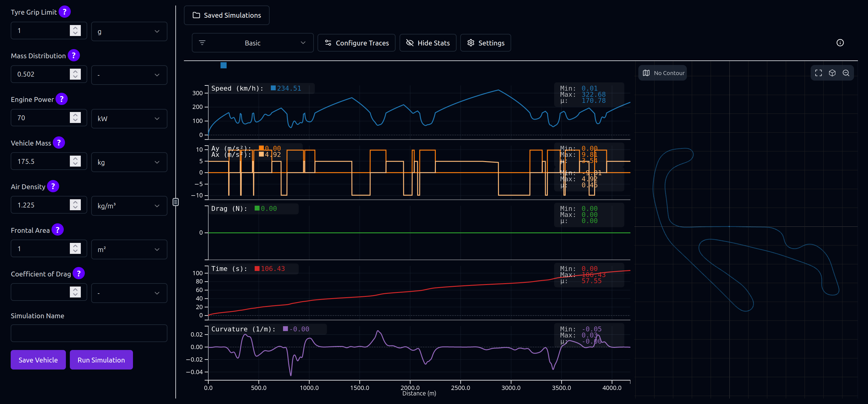Image resolution: width=868 pixels, height=404 pixels.
Task: Expand the Basic preset dropdown
Action: 253,43
